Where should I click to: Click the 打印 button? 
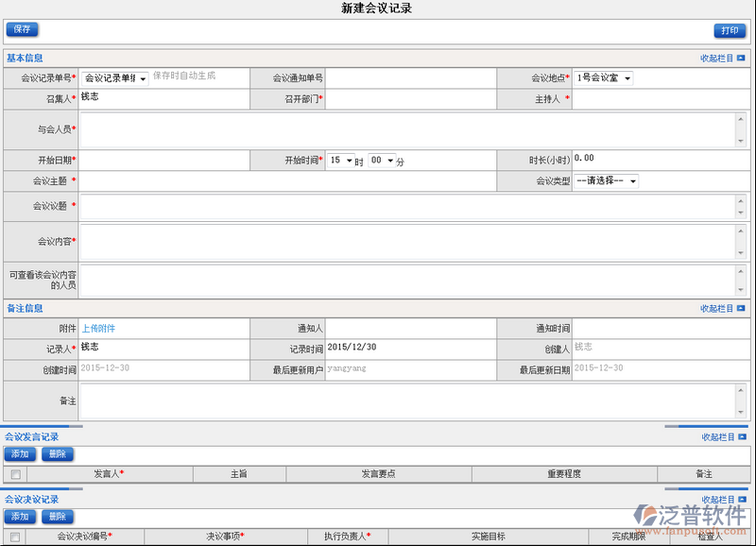click(x=730, y=30)
